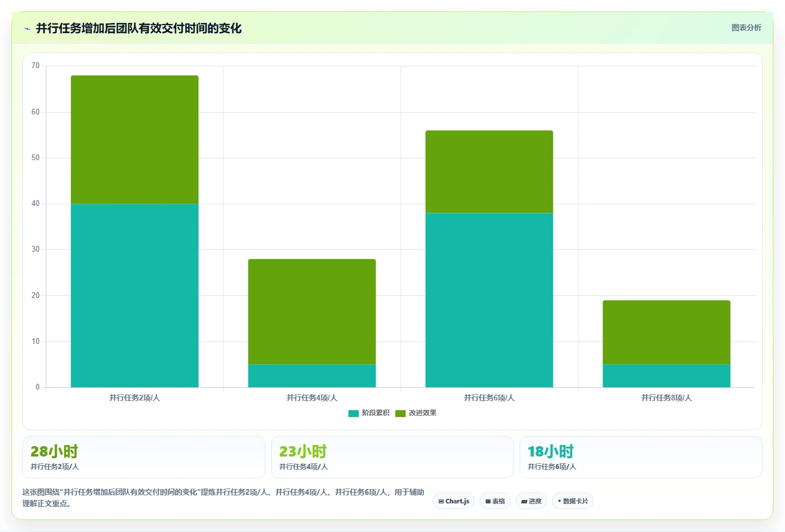
Task: Click green 改进效果 bar for 并行任务2项/人
Action: [134, 140]
